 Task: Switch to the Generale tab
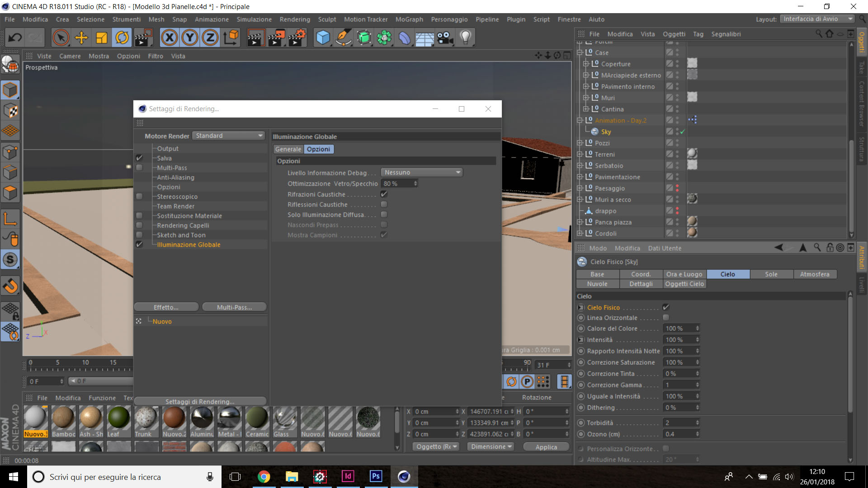coord(288,149)
